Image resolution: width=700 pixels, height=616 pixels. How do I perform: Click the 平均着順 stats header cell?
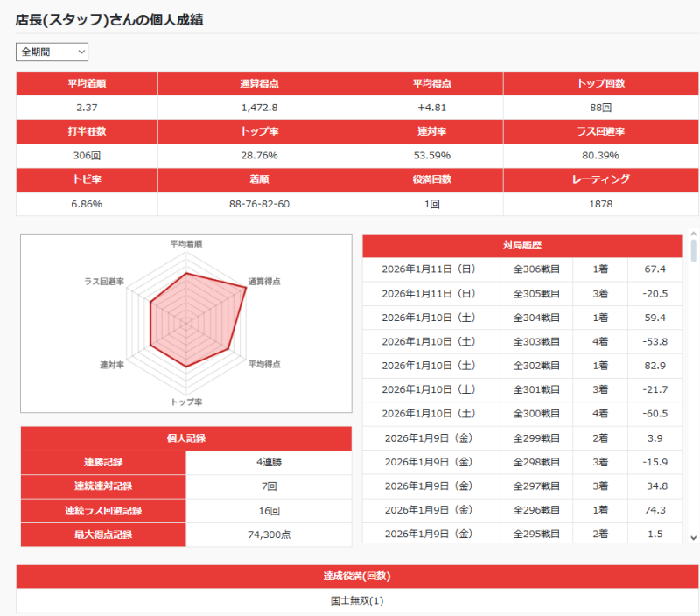(x=87, y=83)
